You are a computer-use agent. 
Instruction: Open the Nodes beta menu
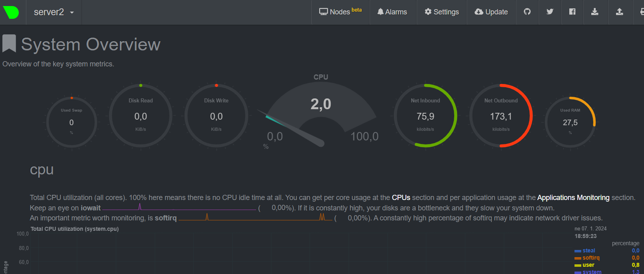tap(340, 12)
